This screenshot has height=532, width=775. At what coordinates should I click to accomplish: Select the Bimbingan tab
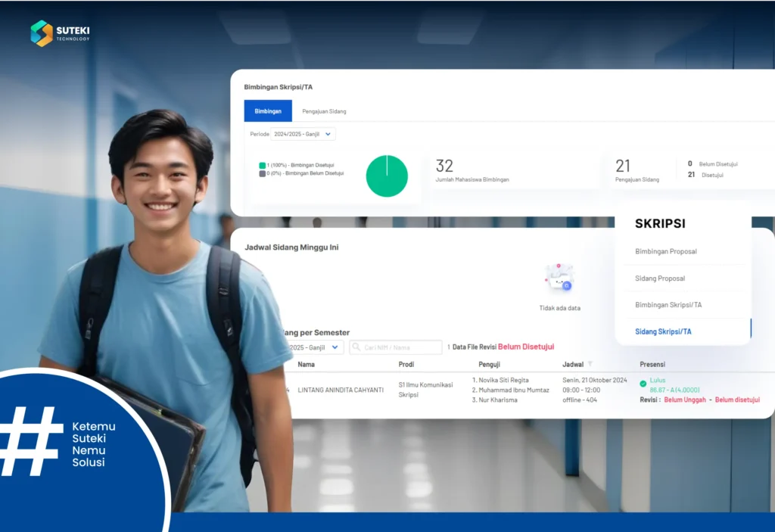[267, 110]
